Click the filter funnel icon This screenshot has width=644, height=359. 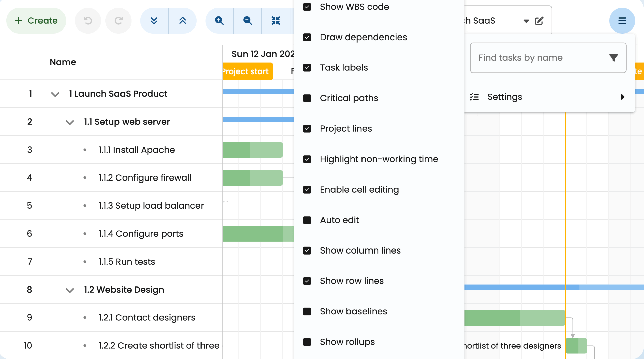coord(613,58)
